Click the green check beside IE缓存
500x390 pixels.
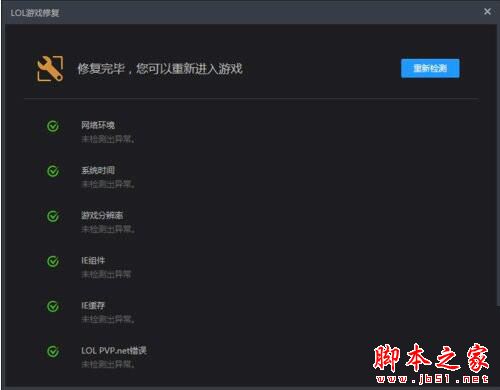53,306
